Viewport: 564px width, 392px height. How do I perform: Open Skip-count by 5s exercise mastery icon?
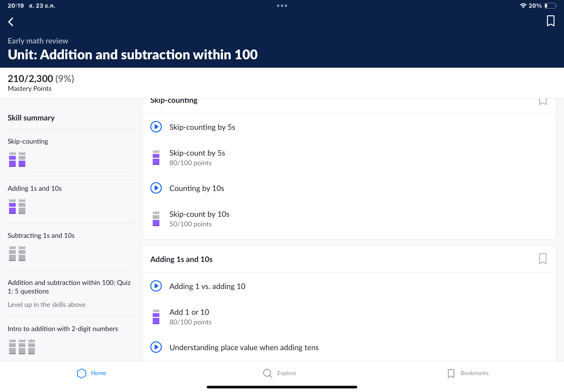(156, 158)
